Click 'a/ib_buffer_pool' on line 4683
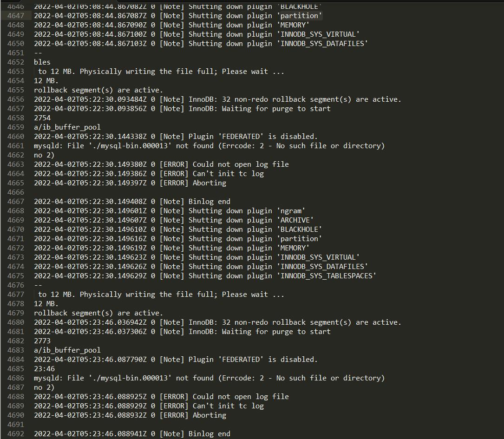Viewport: 504px width, 439px height. click(x=67, y=350)
